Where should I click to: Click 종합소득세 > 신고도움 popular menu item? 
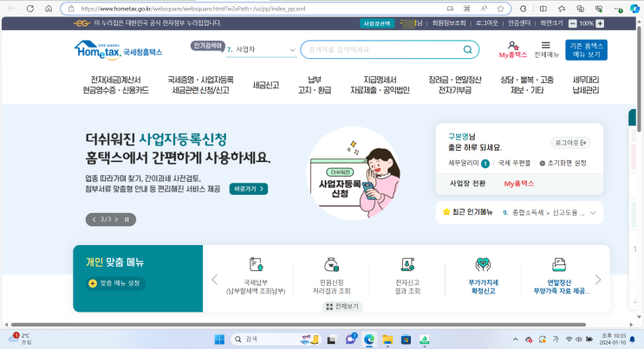[548, 213]
